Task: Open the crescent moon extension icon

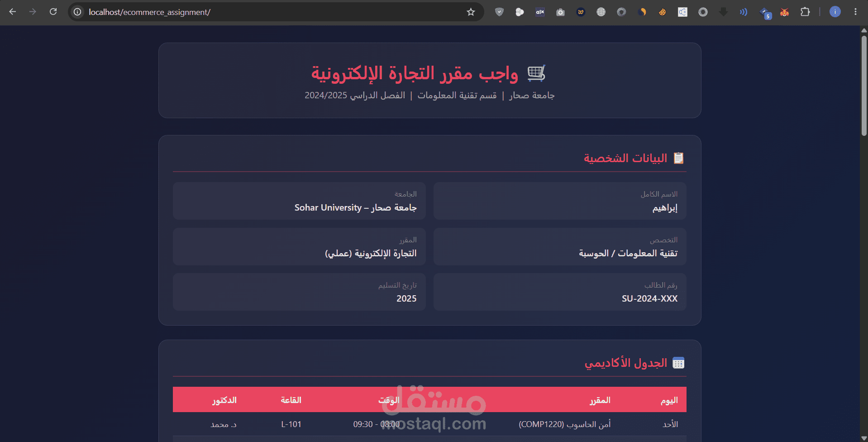Action: pos(642,12)
